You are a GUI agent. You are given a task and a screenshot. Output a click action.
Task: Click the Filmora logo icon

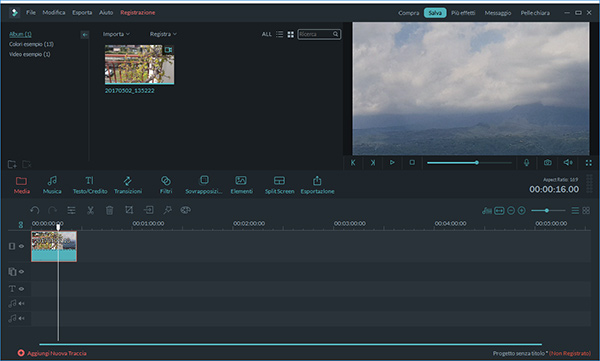coord(14,13)
